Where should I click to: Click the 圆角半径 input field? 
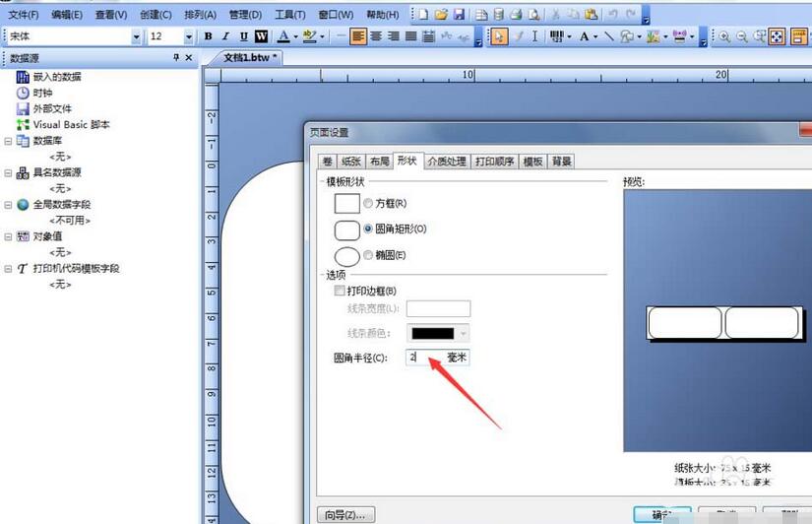click(x=426, y=358)
